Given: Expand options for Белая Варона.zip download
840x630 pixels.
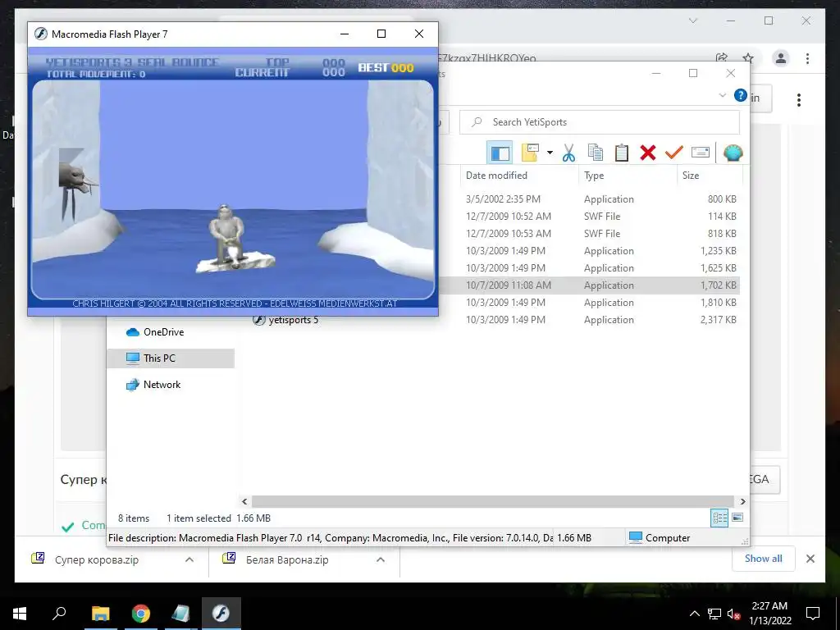Looking at the screenshot, I should 381,559.
